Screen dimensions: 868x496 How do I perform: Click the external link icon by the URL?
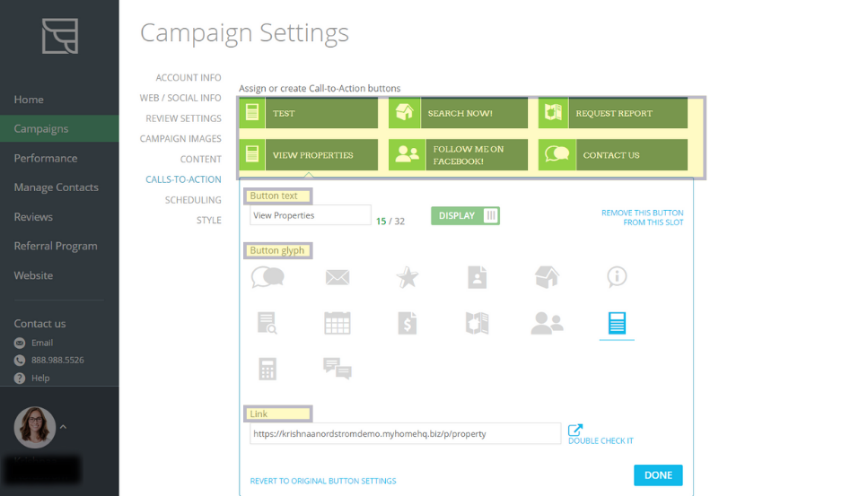tap(575, 431)
